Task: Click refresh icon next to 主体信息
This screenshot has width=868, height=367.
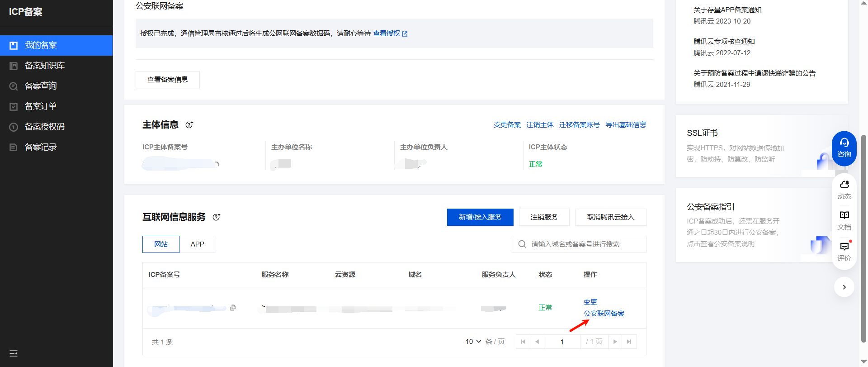Action: 189,125
